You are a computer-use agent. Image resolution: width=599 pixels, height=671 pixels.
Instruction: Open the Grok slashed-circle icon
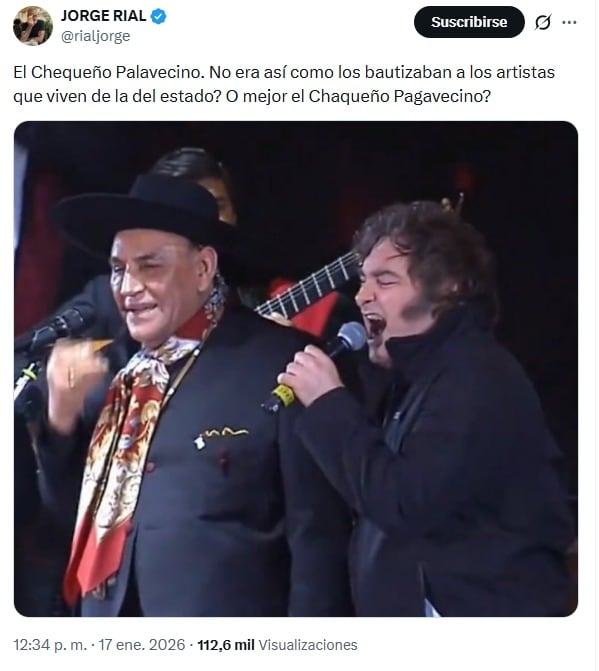tap(543, 22)
